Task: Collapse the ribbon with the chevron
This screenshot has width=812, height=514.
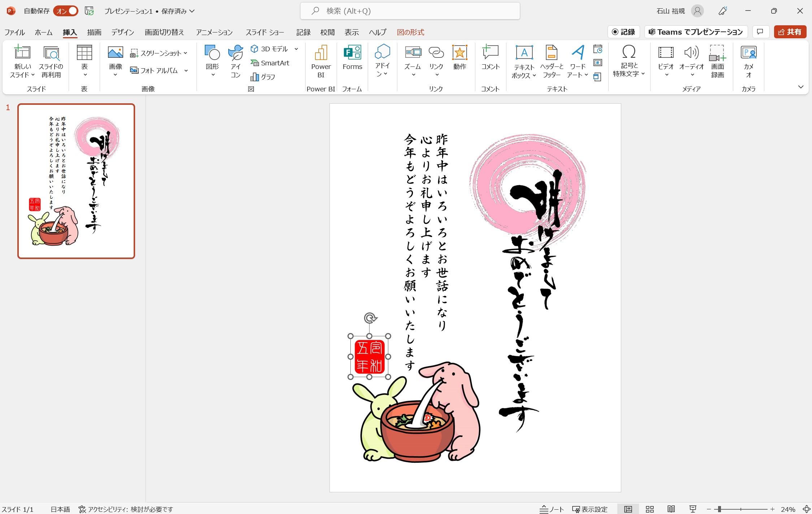Action: [801, 87]
